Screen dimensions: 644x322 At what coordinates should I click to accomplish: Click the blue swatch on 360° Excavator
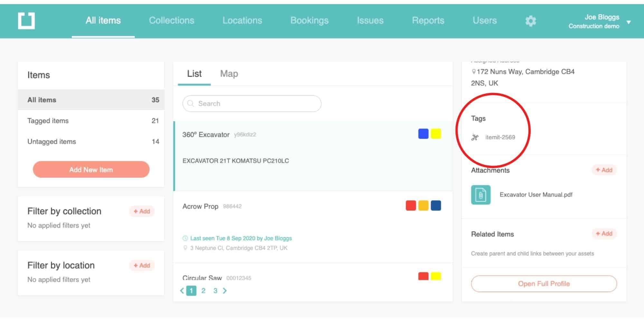click(423, 134)
